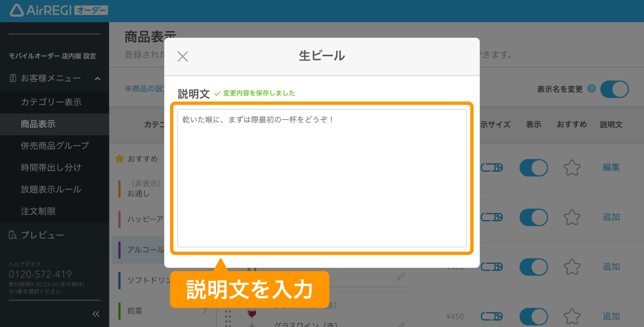
Task: Click the 変更内容を保存しました status message
Action: tap(255, 93)
